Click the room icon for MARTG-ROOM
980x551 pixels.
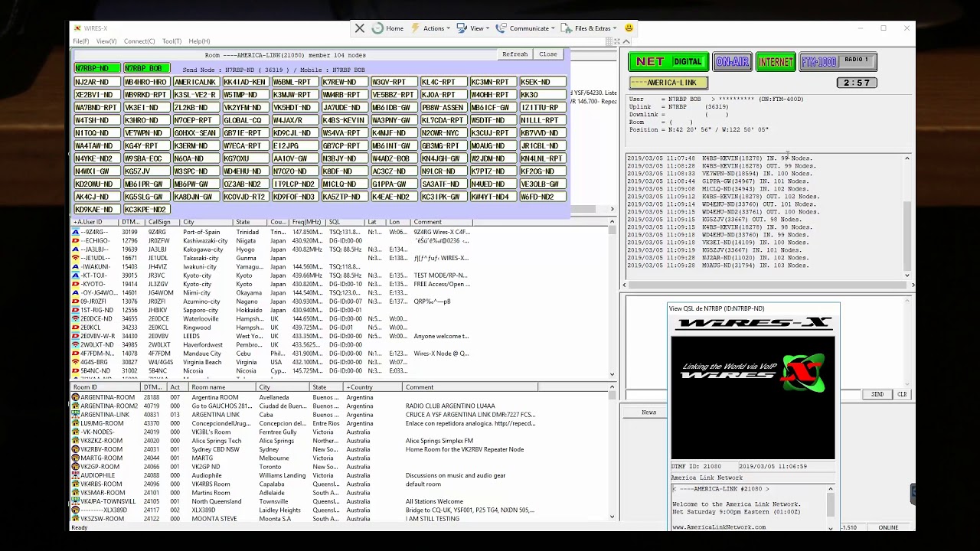pyautogui.click(x=76, y=458)
